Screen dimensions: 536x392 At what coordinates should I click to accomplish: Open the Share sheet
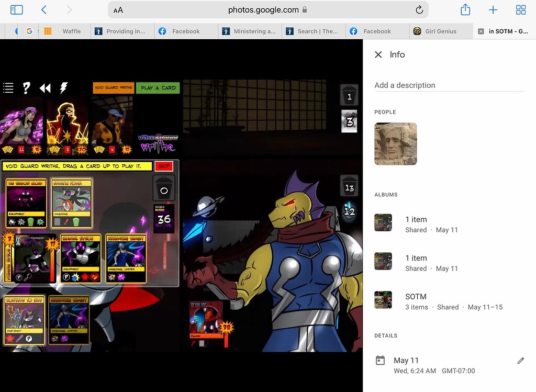pos(465,10)
